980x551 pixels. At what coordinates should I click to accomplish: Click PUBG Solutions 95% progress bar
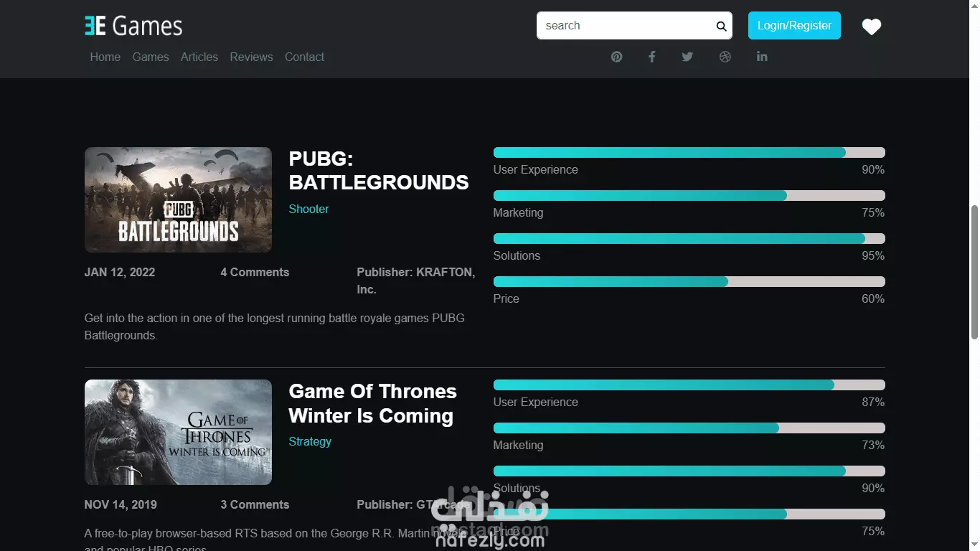coord(689,238)
